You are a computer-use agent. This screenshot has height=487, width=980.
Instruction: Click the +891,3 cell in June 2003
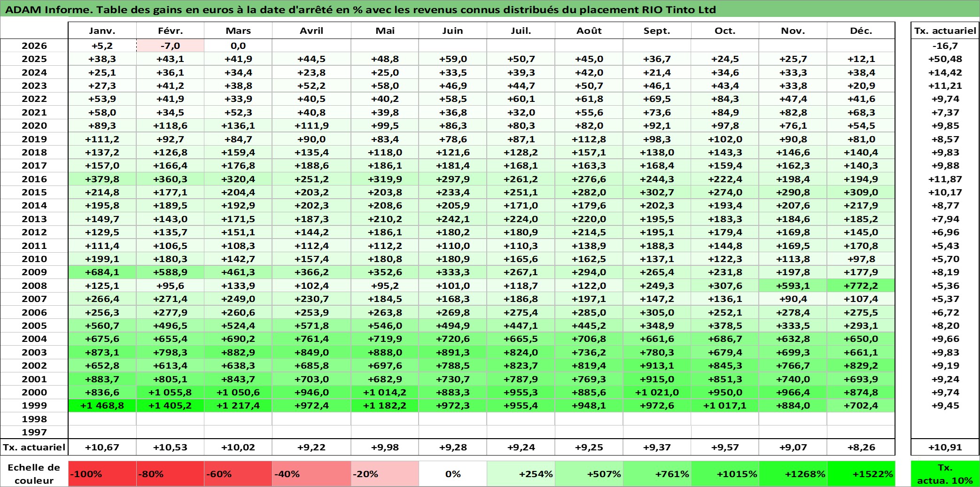tap(452, 352)
